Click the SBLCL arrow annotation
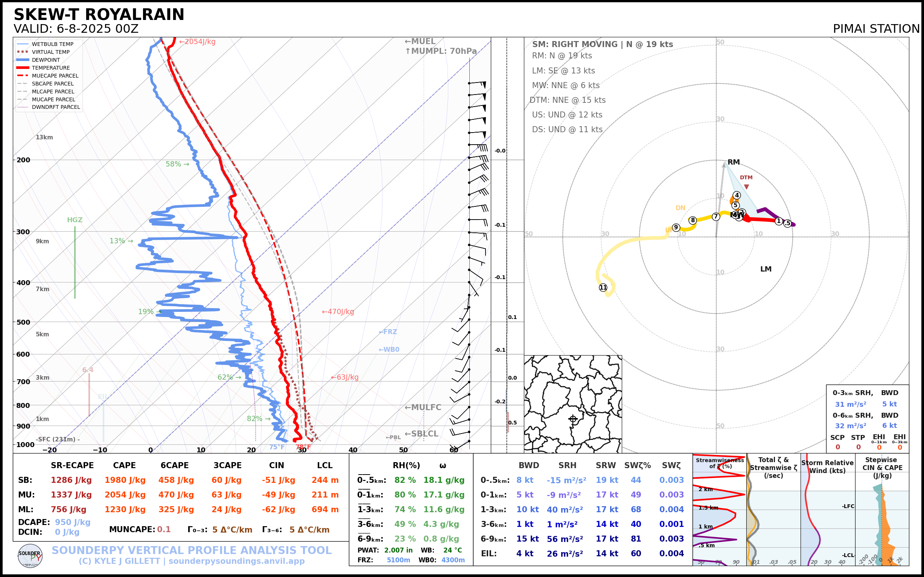Viewport: 924px width, 577px height. pos(421,434)
